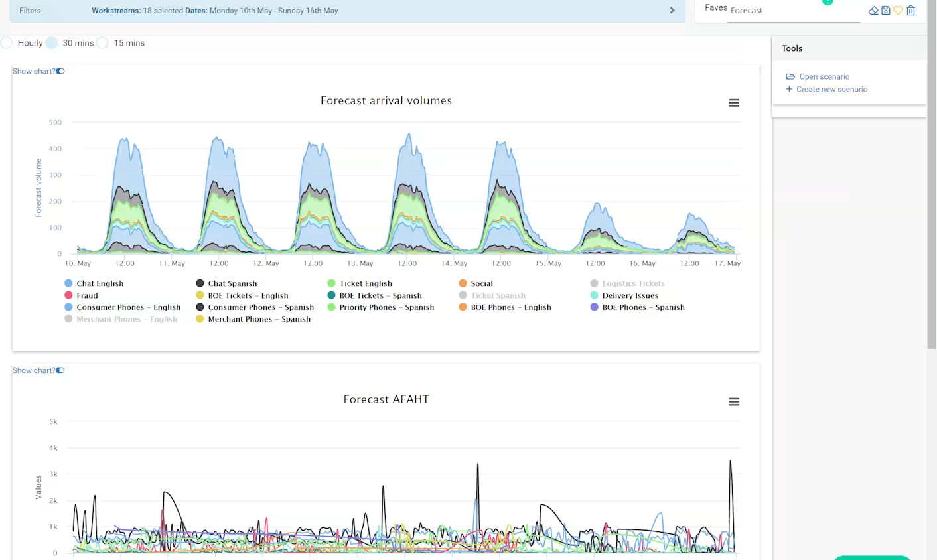Click the folder icon next to Open scenario
The image size is (937, 560).
point(790,77)
